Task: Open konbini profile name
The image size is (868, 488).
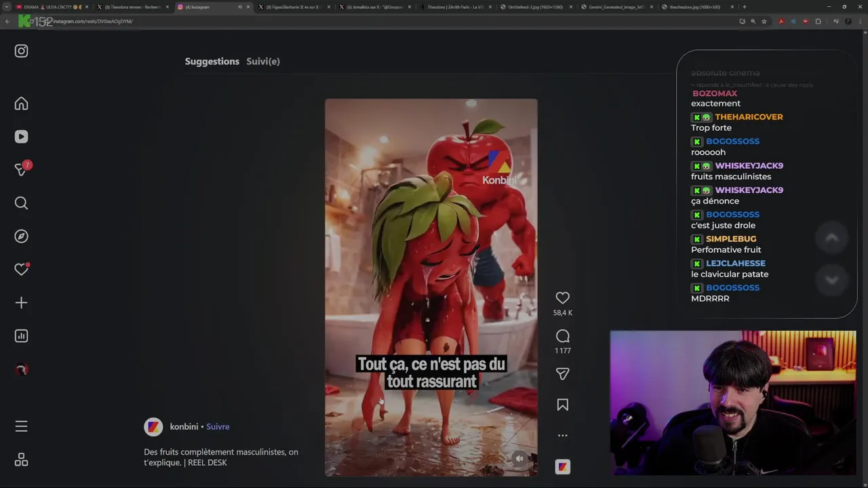Action: pyautogui.click(x=184, y=426)
